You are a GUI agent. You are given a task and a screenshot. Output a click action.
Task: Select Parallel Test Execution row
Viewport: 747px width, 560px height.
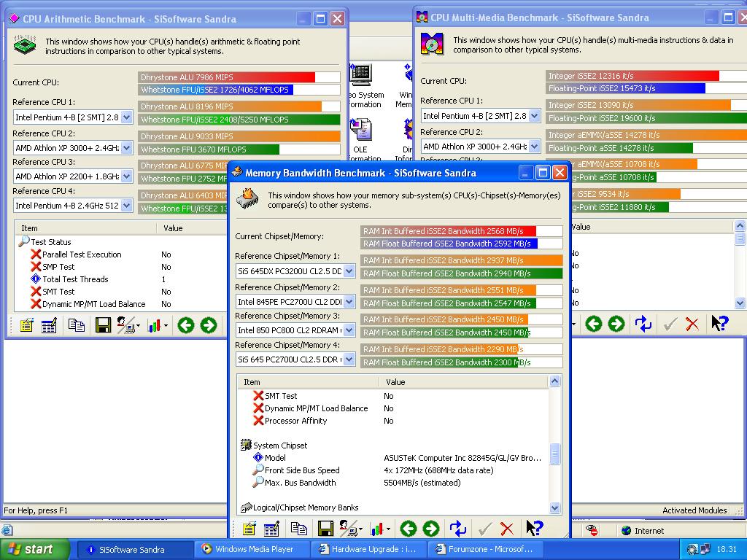(x=76, y=254)
